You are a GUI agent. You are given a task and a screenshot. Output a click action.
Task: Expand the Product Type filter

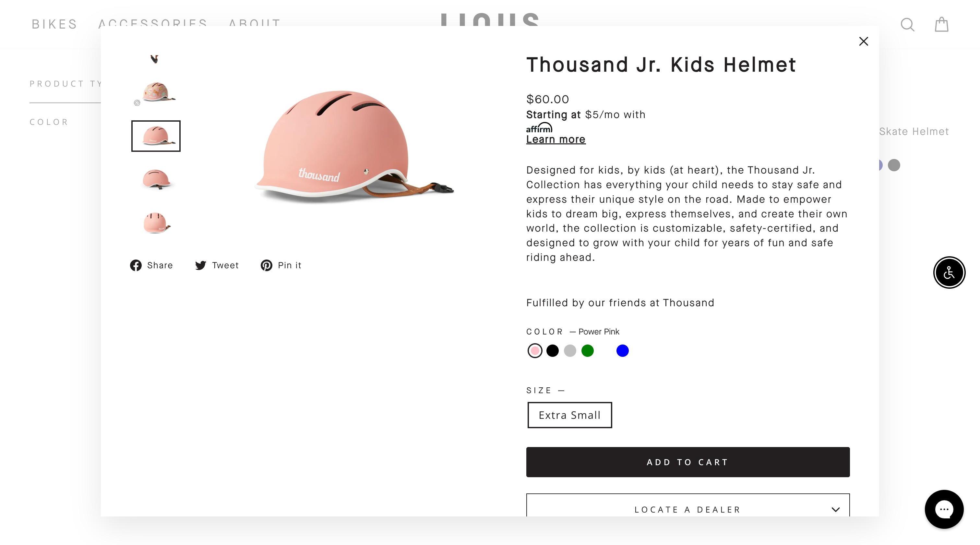[x=65, y=84]
